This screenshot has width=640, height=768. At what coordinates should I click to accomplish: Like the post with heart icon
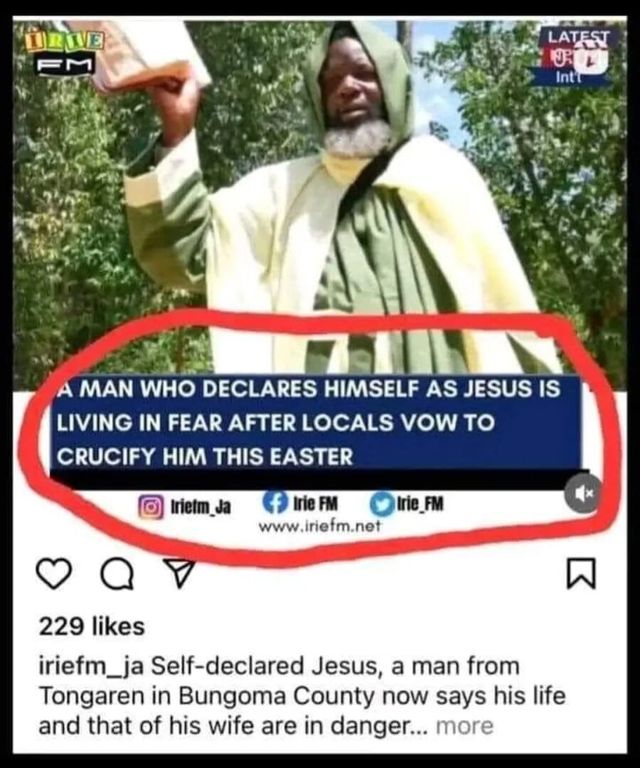54,574
